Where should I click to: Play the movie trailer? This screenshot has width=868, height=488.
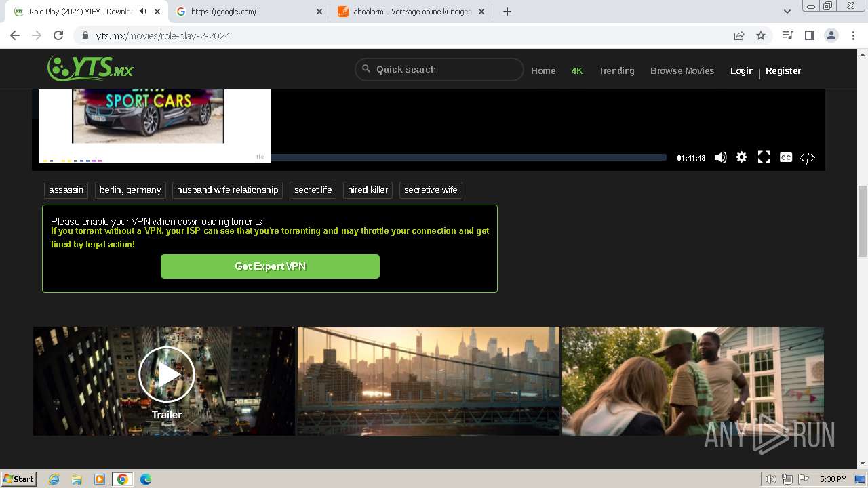pyautogui.click(x=167, y=375)
